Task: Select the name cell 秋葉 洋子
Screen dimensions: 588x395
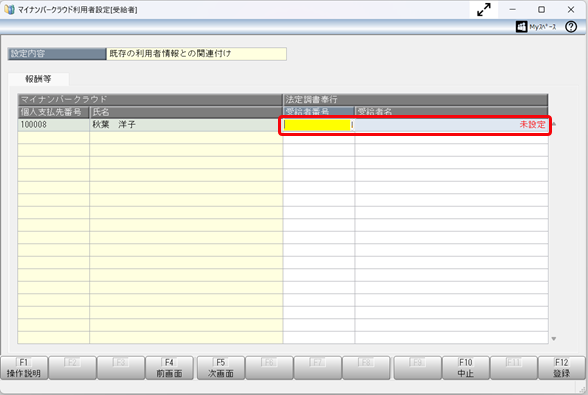Action: (x=186, y=125)
